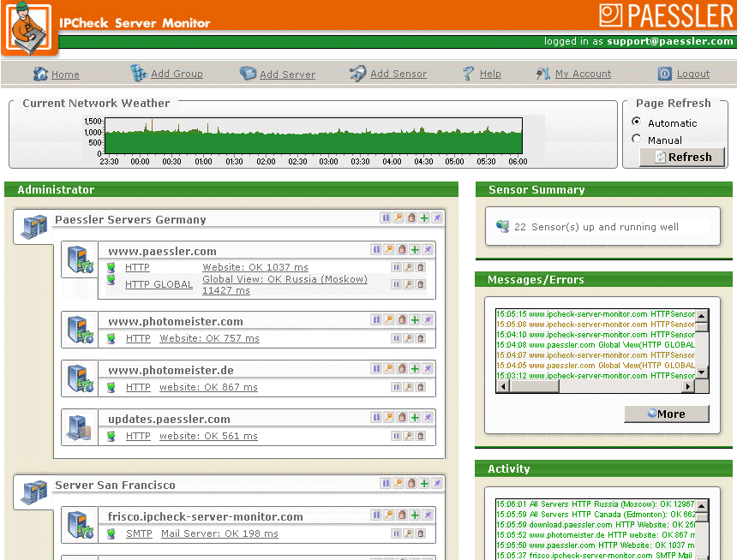Open 'Website: OK 757 ms' status link
This screenshot has height=560, width=737.
click(x=210, y=338)
